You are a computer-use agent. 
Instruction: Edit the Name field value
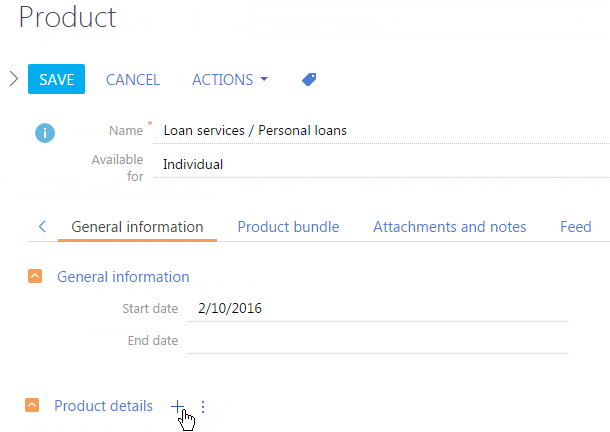381,131
